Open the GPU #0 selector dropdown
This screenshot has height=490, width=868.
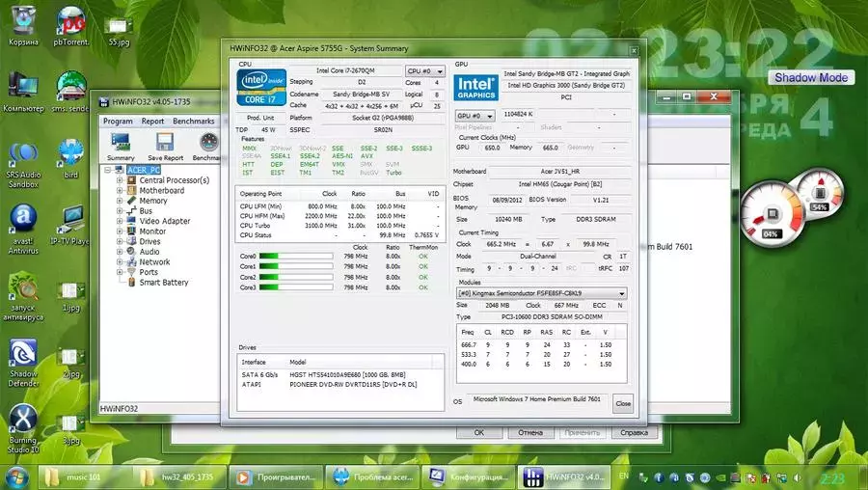[475, 116]
